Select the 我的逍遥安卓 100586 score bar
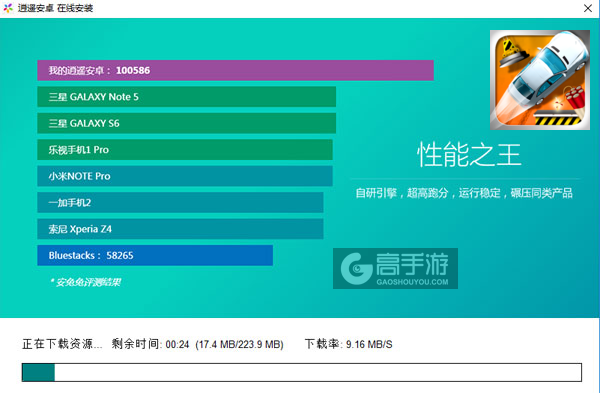This screenshot has width=600, height=393. click(235, 70)
